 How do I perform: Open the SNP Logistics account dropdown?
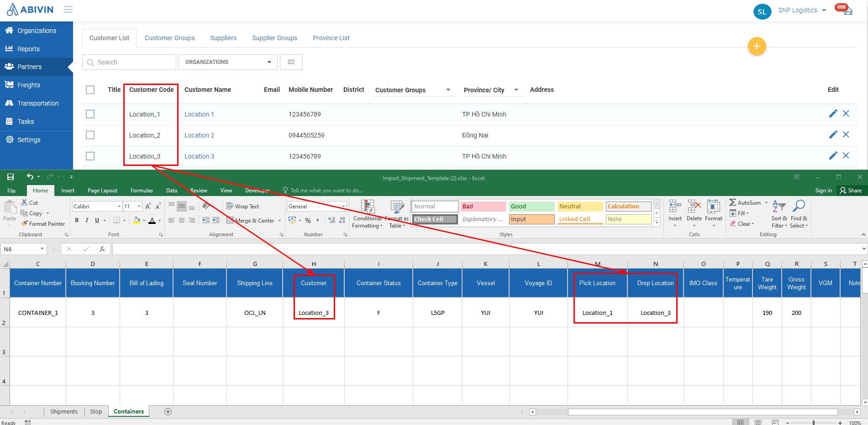(802, 10)
